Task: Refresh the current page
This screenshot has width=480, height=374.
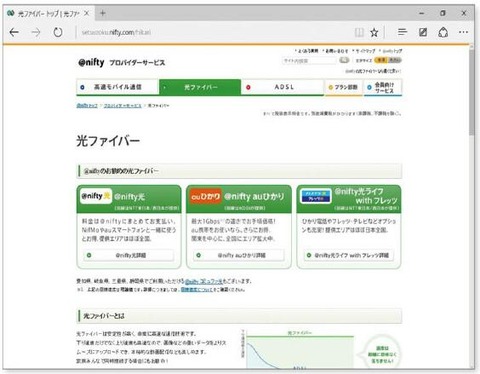Action: pyautogui.click(x=58, y=32)
